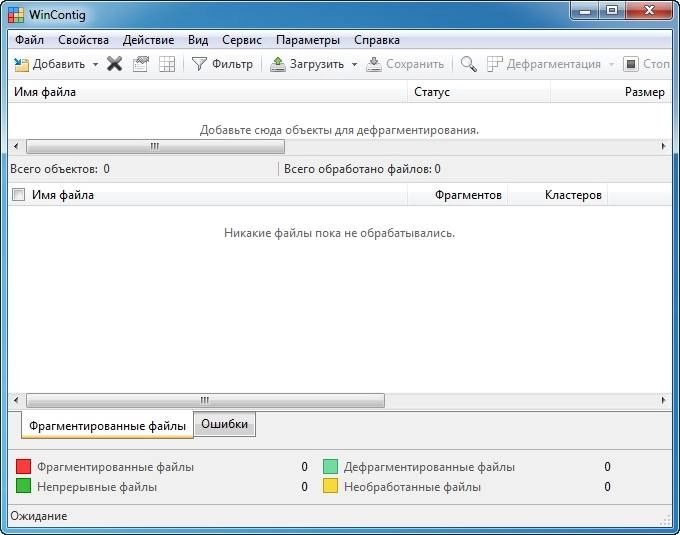Click the yellow Необработанные файлы color swatch

coord(330,486)
